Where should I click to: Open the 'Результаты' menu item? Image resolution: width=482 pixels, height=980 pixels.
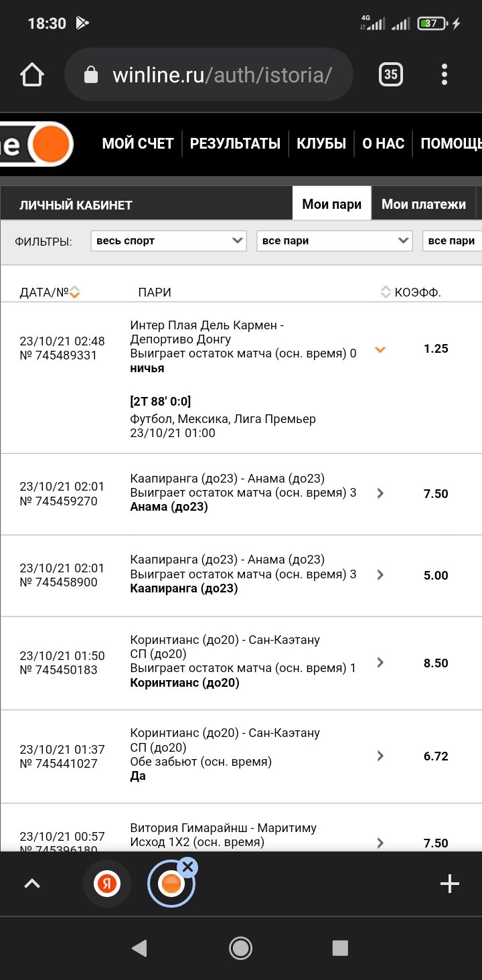pos(235,143)
